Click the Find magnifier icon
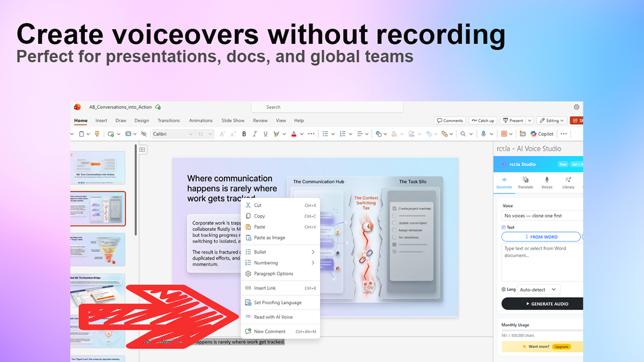The height and width of the screenshot is (362, 644). coord(463,134)
